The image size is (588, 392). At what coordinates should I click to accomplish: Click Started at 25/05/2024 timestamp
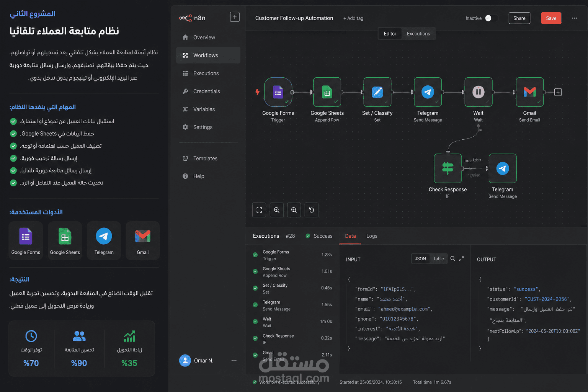coord(371,382)
